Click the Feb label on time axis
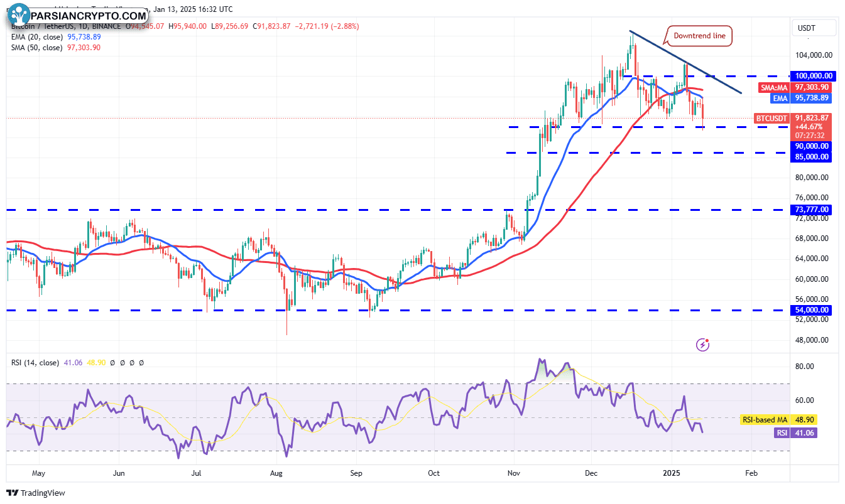The height and width of the screenshot is (504, 845). pos(750,473)
